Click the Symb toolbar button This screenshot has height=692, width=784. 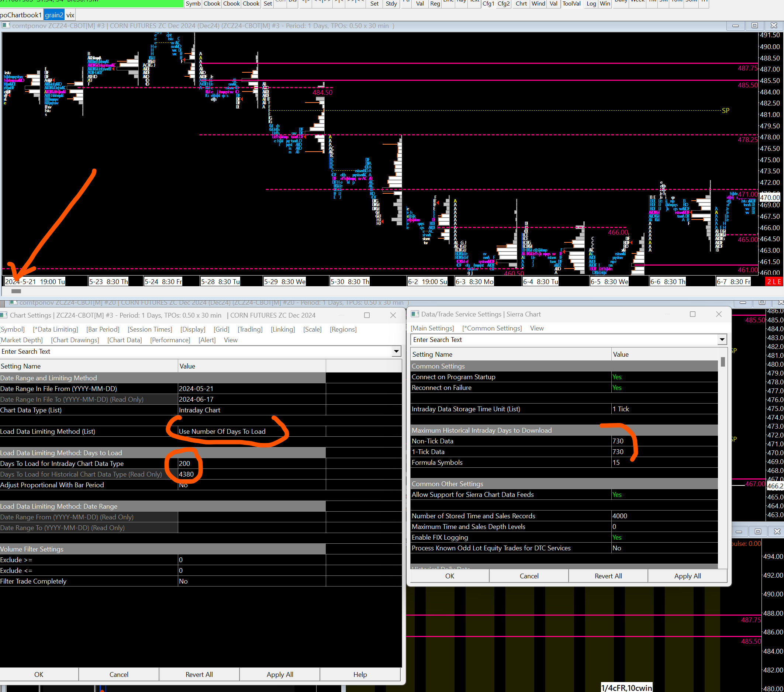[x=193, y=4]
